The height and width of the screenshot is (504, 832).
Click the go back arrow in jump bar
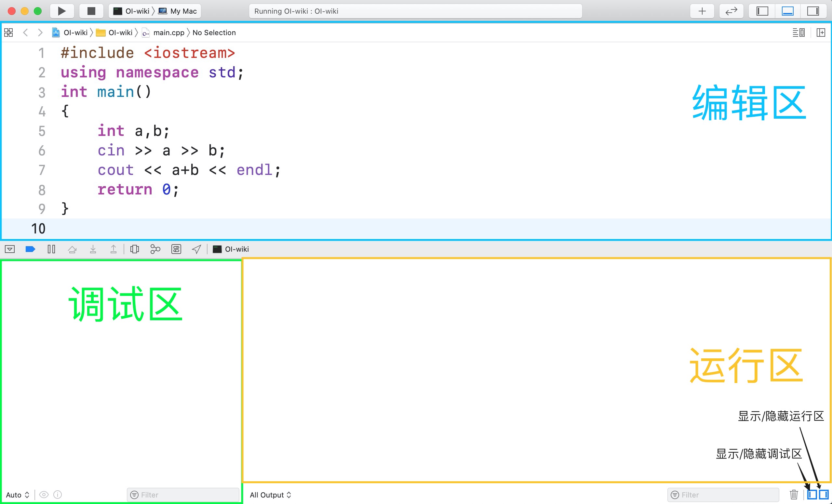click(25, 33)
